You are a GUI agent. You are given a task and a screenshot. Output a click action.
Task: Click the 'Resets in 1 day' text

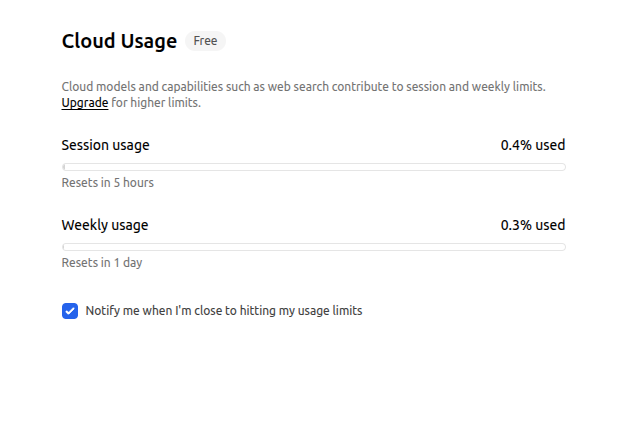[102, 263]
